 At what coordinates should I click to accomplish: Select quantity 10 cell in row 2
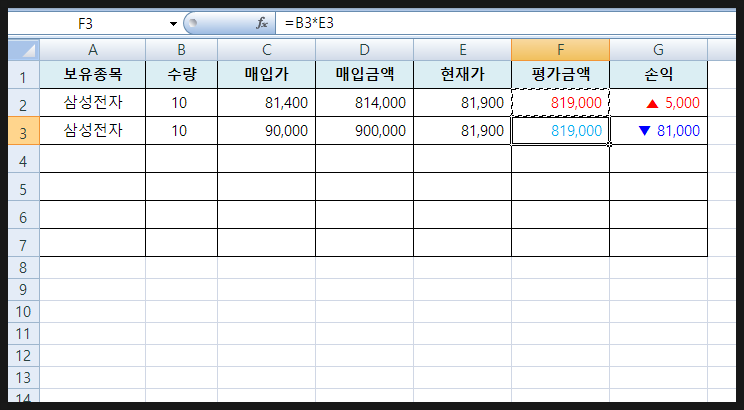click(181, 103)
